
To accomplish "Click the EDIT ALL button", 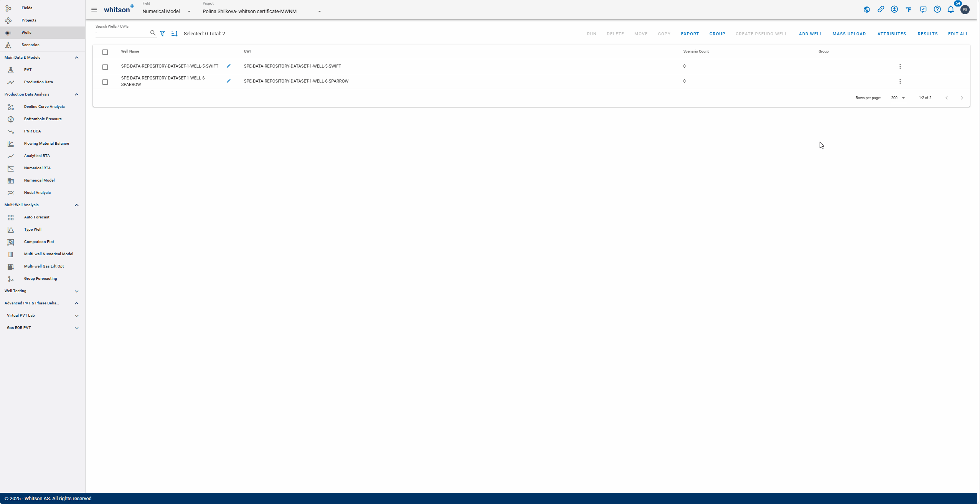I will pos(958,34).
